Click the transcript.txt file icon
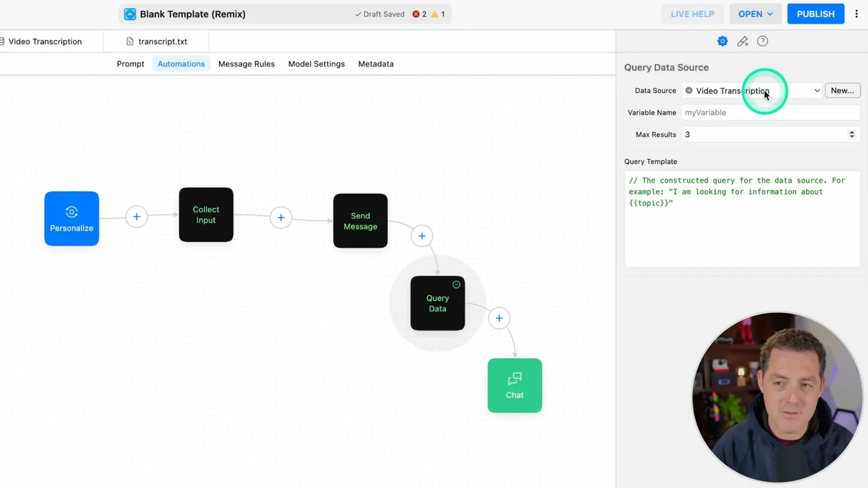 tap(130, 42)
